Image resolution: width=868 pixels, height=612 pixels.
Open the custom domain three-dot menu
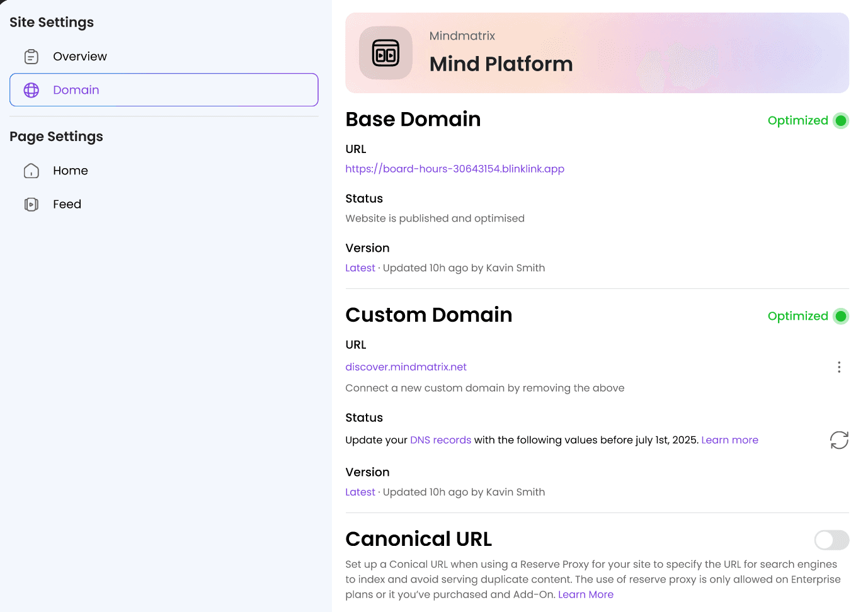point(839,367)
